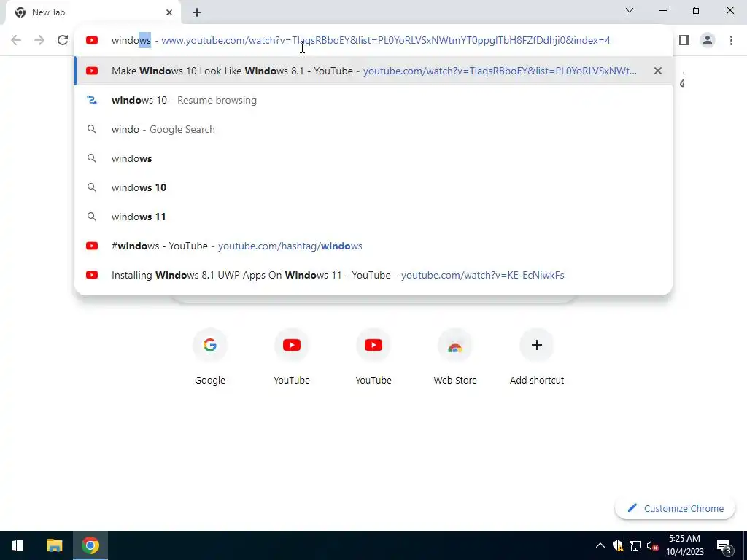Image resolution: width=747 pixels, height=560 pixels.
Task: Pick the windows 11 search suggestion
Action: [373, 217]
